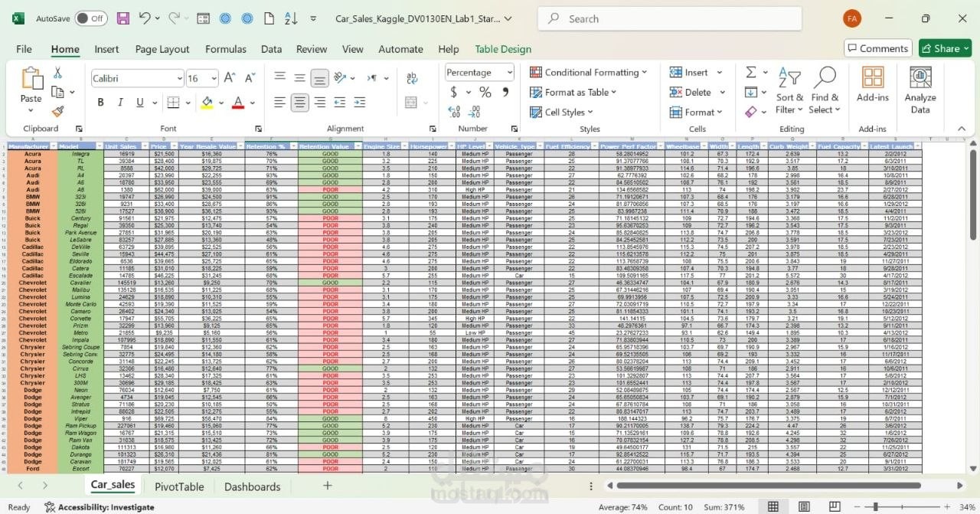Click the Fill down arrow icon
This screenshot has height=514, width=980.
[751, 92]
